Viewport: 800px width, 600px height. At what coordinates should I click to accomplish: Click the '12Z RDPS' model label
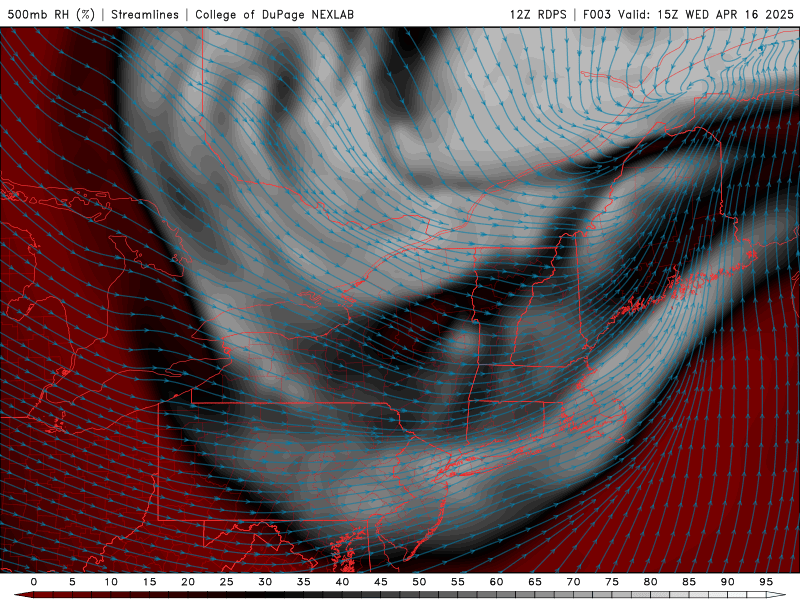pyautogui.click(x=538, y=14)
